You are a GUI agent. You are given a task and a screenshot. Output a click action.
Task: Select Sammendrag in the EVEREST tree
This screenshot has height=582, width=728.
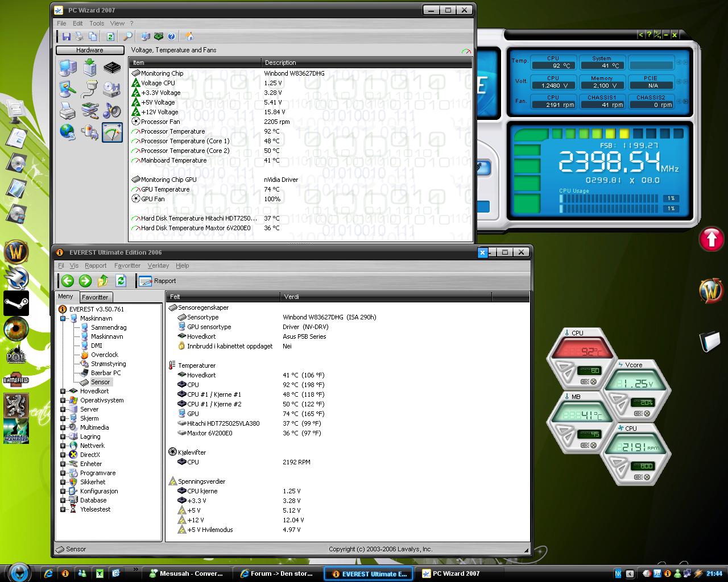(x=109, y=327)
